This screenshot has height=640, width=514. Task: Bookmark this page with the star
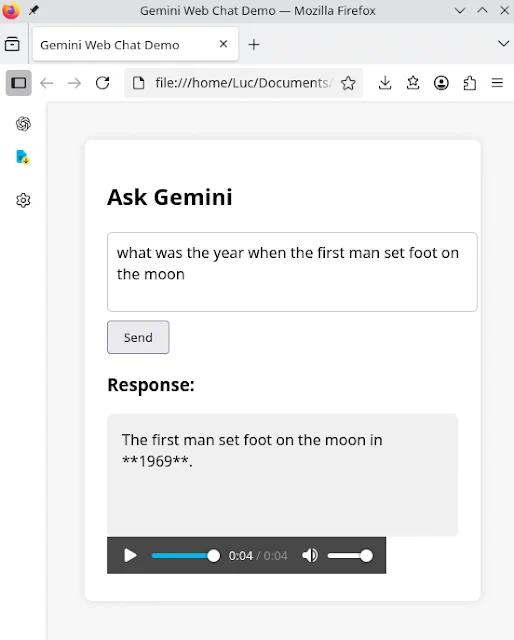click(348, 83)
